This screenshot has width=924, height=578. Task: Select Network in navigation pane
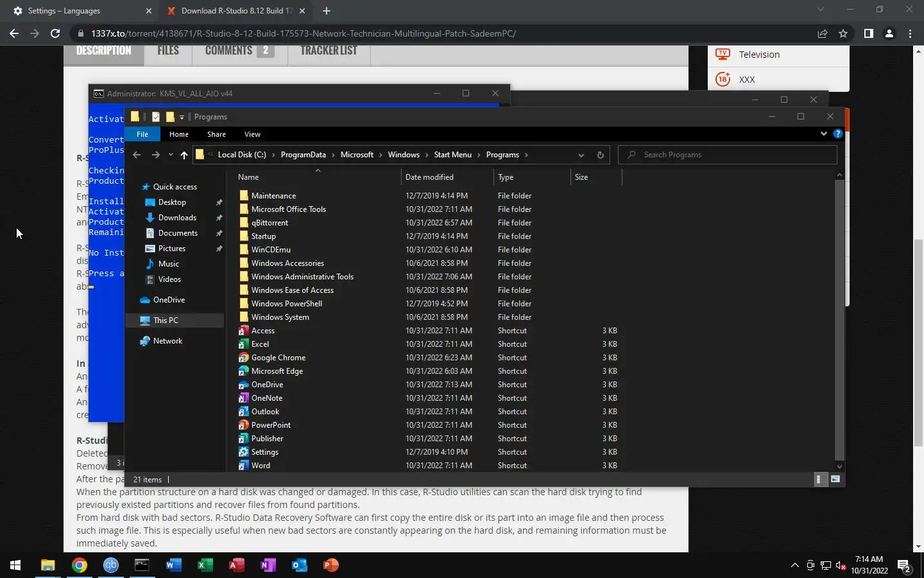167,341
